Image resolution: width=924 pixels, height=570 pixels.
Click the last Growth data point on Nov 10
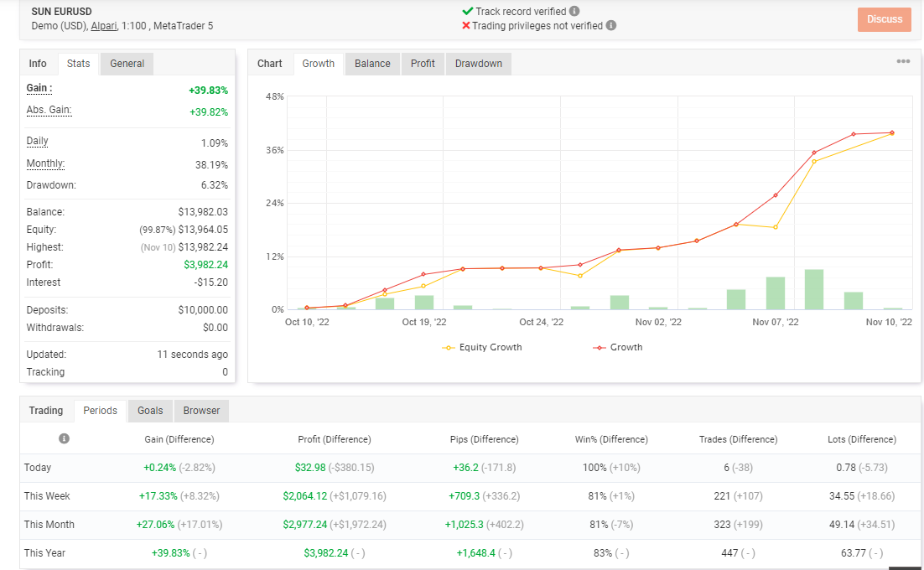(x=891, y=132)
